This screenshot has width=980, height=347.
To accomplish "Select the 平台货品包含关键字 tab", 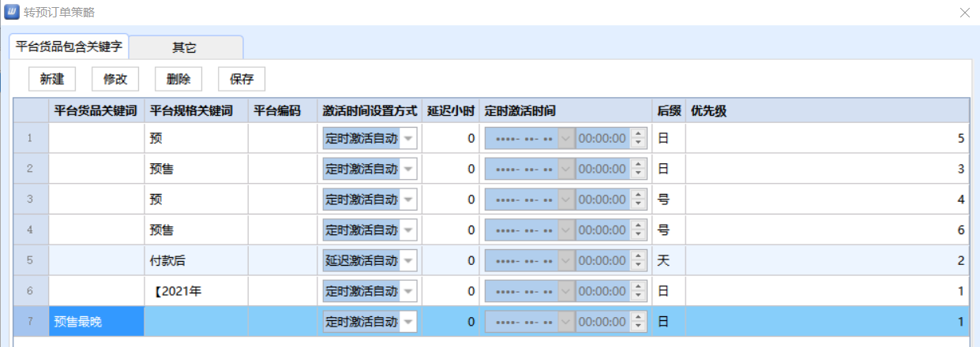I will 69,47.
